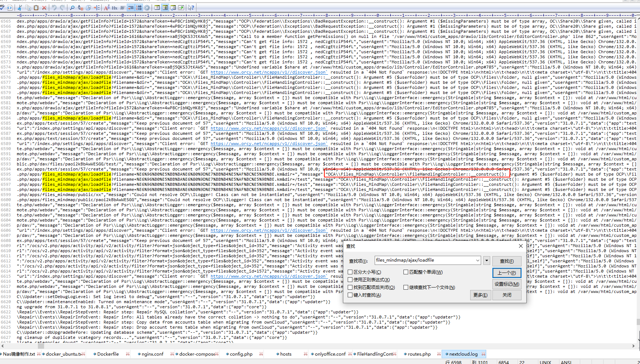640x364 pixels.
Task: Toggle the W word wrap icon
Action: (x=123, y=7)
